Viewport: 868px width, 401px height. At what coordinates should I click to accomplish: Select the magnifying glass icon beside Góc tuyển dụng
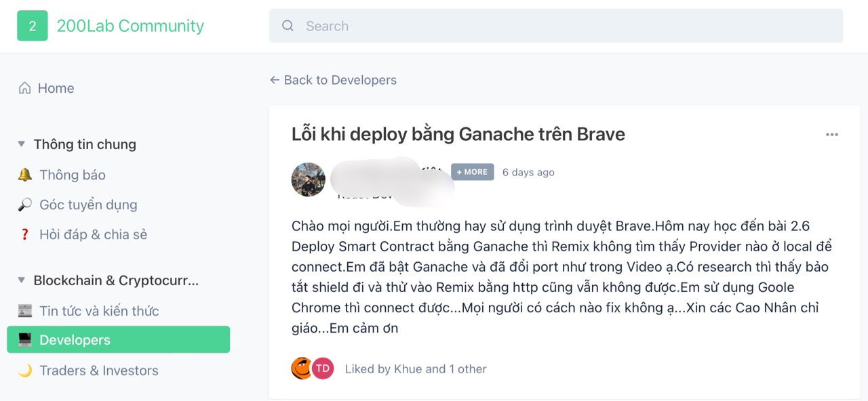pyautogui.click(x=25, y=205)
